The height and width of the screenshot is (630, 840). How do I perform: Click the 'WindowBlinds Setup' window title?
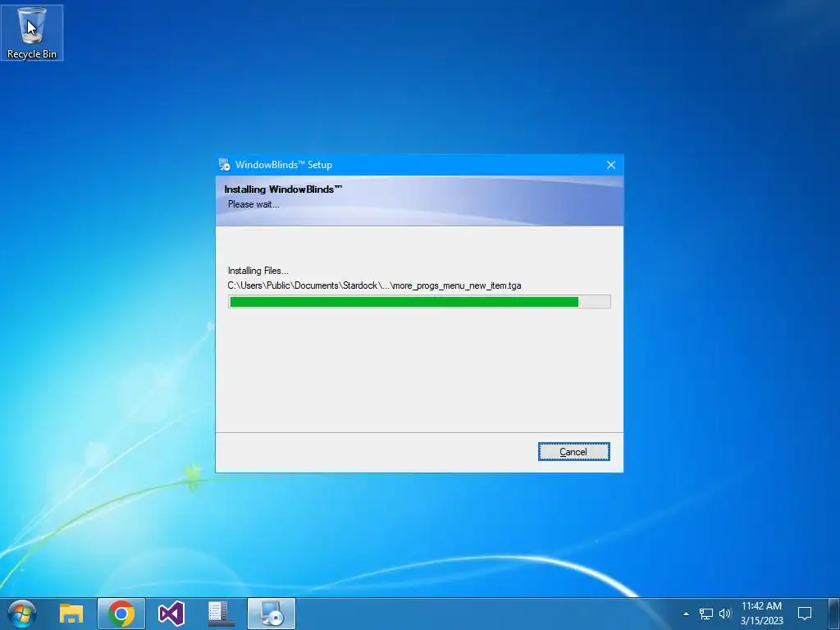[x=284, y=165]
